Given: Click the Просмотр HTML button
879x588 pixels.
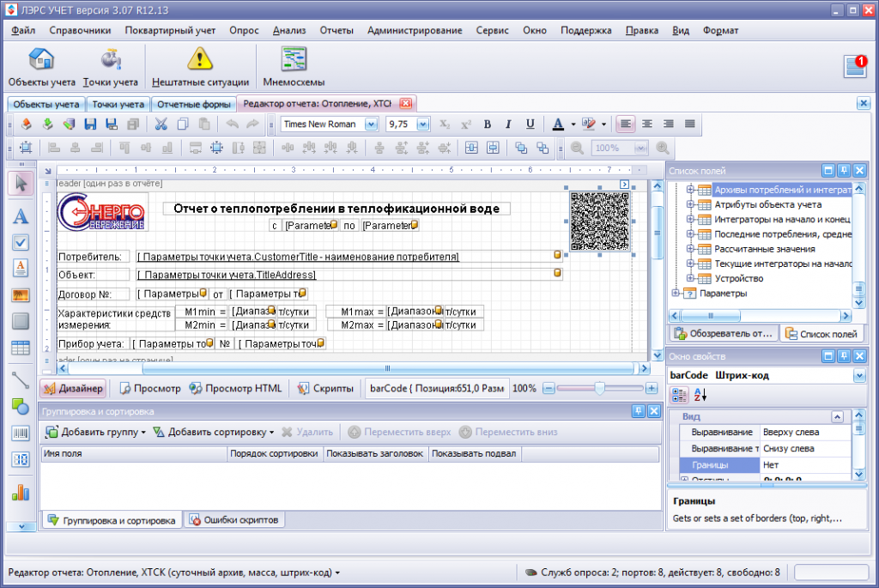Looking at the screenshot, I should point(235,388).
